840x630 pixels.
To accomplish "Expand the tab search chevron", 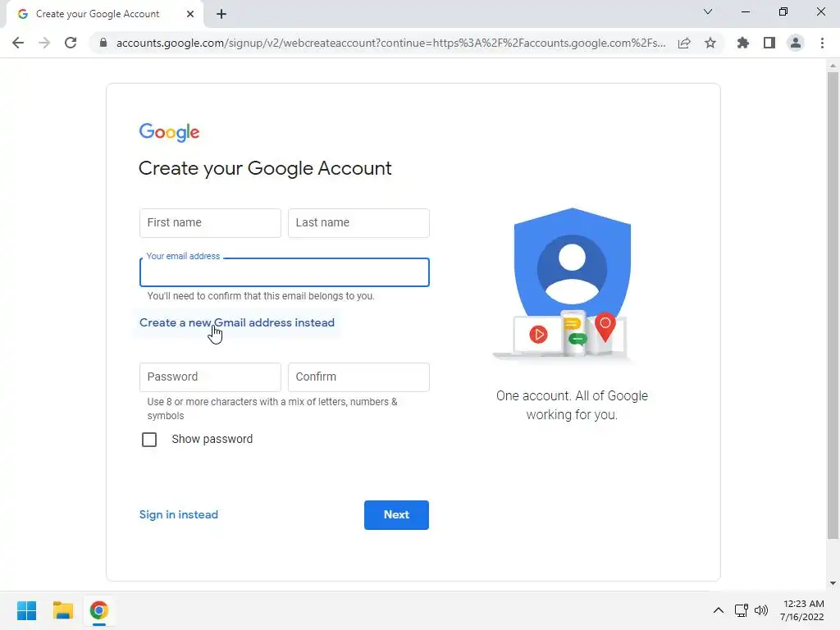I will click(708, 11).
